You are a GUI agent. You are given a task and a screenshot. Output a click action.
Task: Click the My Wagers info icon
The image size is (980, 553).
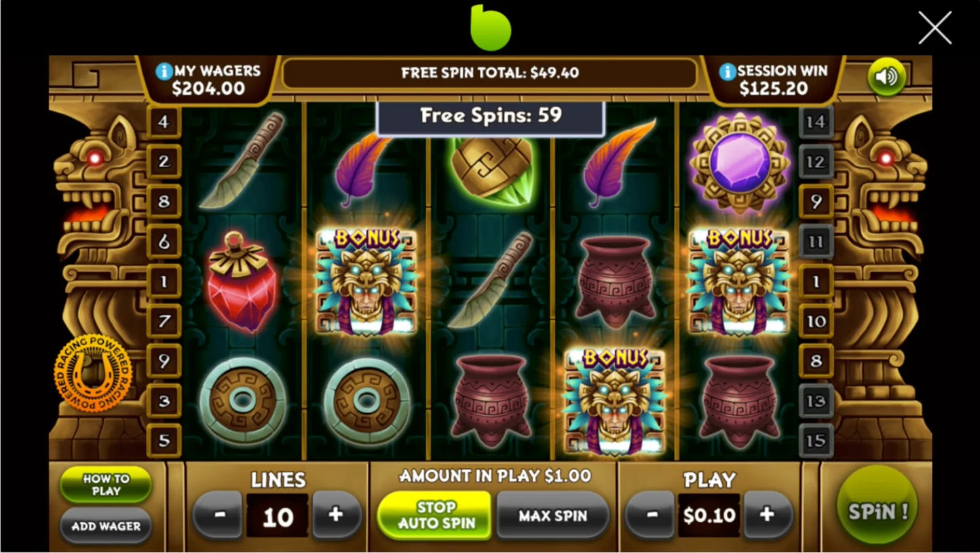coord(164,71)
